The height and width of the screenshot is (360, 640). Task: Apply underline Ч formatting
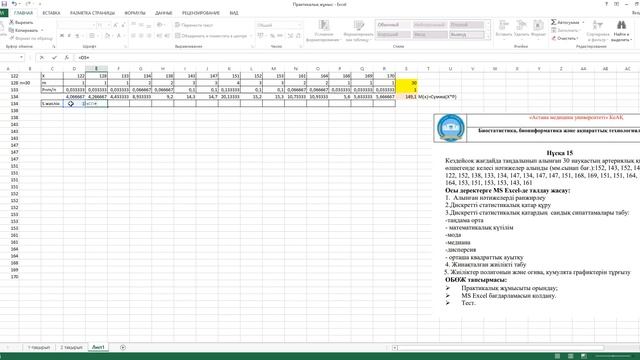[77, 36]
